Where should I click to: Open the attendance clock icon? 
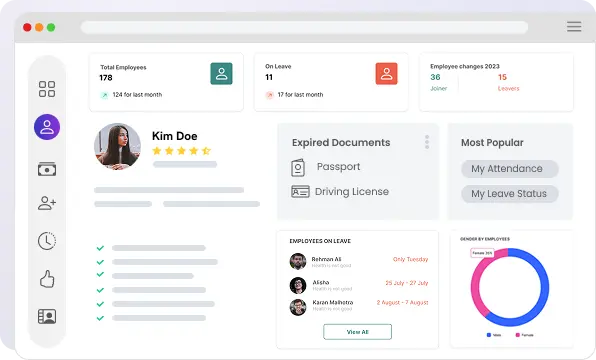coord(47,241)
